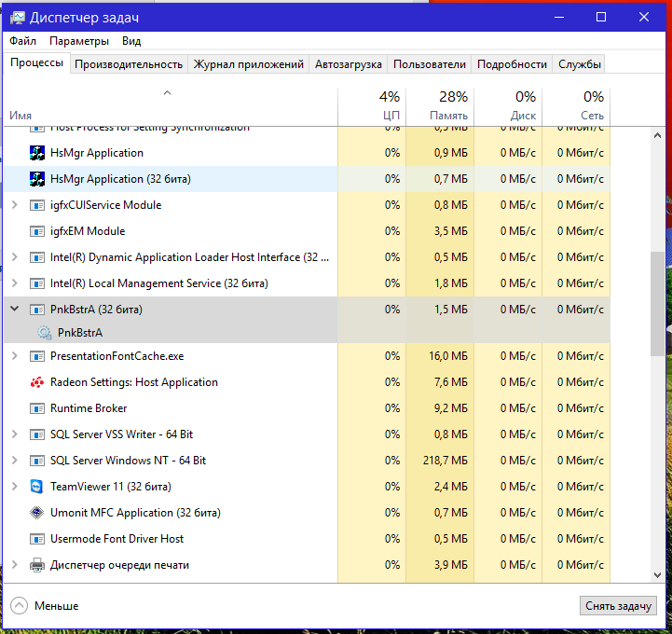Click the Task Manager title bar icon
The image size is (672, 634).
click(16, 17)
